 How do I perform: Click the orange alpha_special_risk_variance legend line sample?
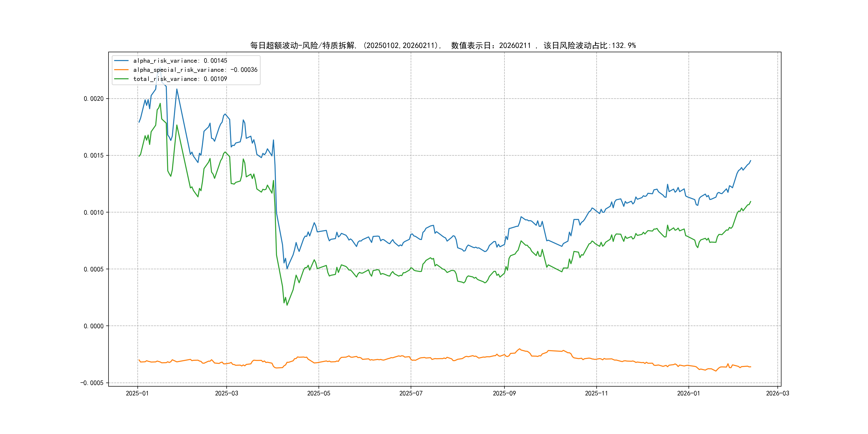[x=121, y=70]
